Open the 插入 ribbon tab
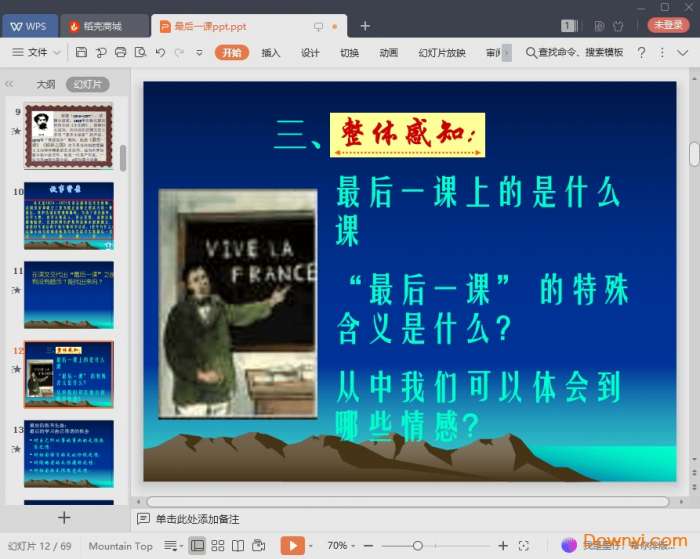Viewport: 700px width, 559px height. [271, 52]
